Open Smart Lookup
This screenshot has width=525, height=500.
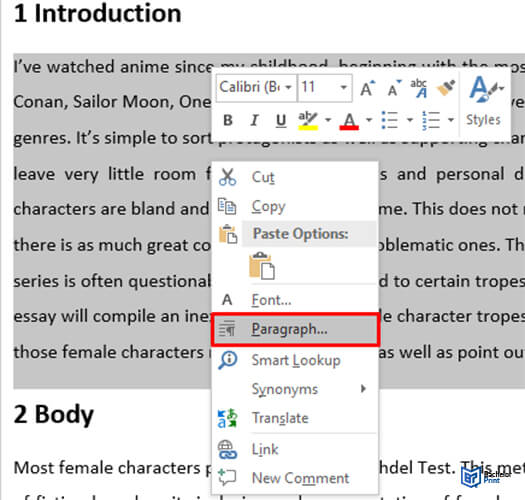(x=296, y=360)
